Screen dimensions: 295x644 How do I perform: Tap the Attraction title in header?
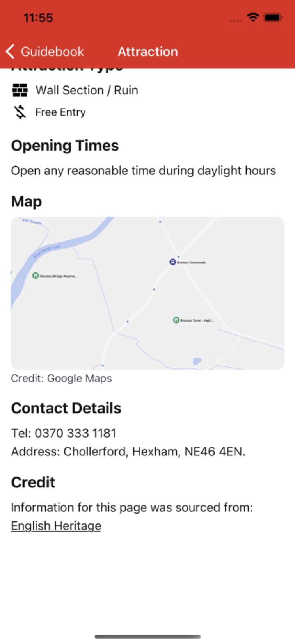coord(148,52)
